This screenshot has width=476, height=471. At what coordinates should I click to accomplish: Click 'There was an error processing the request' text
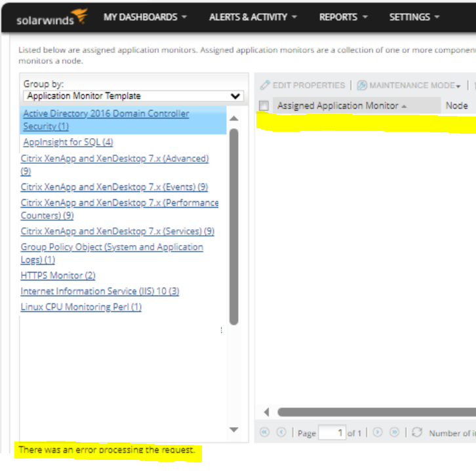107,449
